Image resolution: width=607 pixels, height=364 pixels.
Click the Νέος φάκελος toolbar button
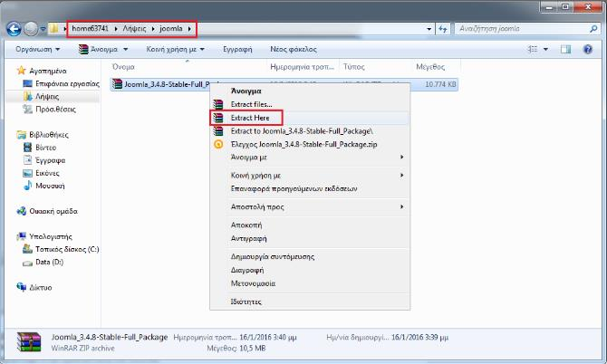[294, 50]
